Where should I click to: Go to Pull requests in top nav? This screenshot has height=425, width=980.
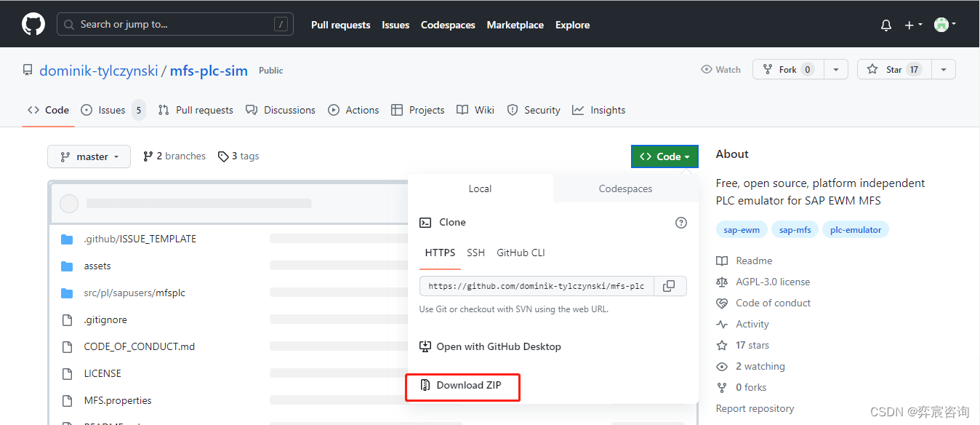pyautogui.click(x=340, y=25)
